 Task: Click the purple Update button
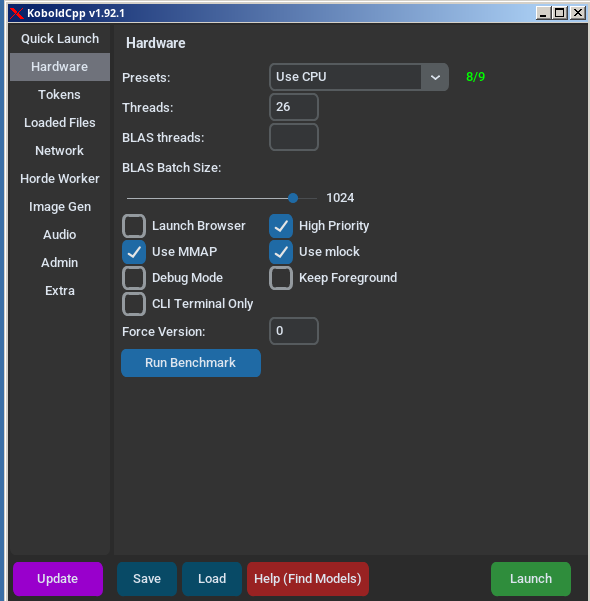coord(58,579)
